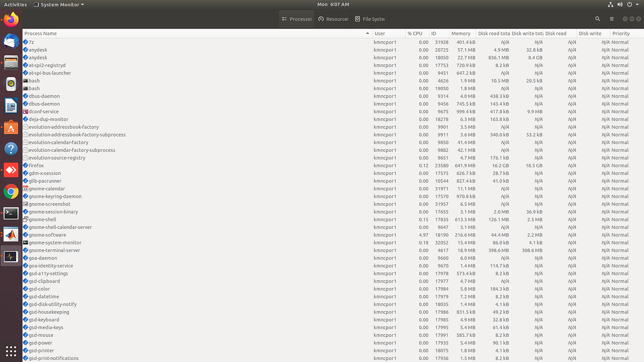
Task: Toggle the sort arrow on Process Name
Action: pos(367,33)
